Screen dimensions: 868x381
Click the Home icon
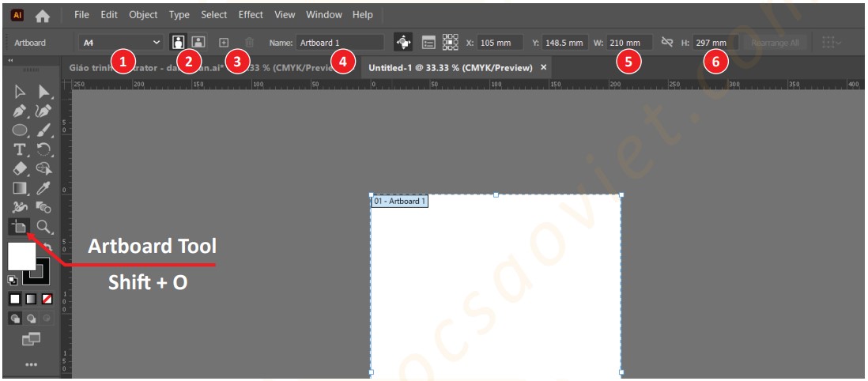(43, 14)
